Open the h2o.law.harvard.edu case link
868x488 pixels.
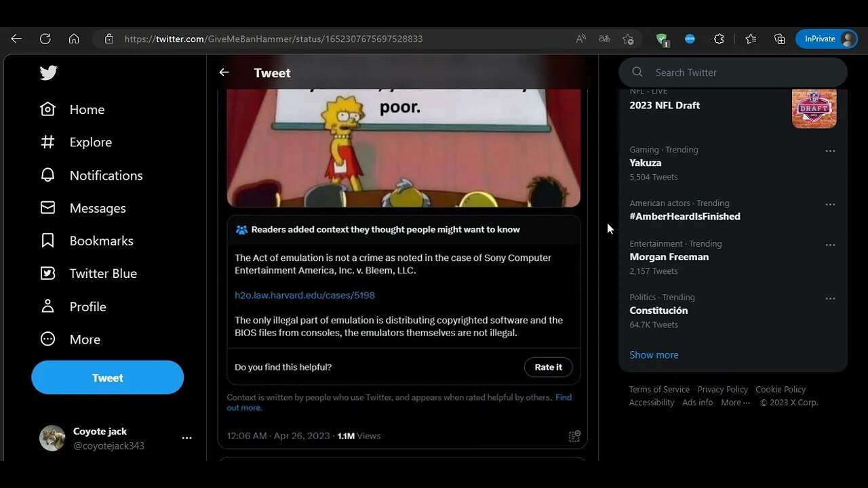click(x=304, y=296)
